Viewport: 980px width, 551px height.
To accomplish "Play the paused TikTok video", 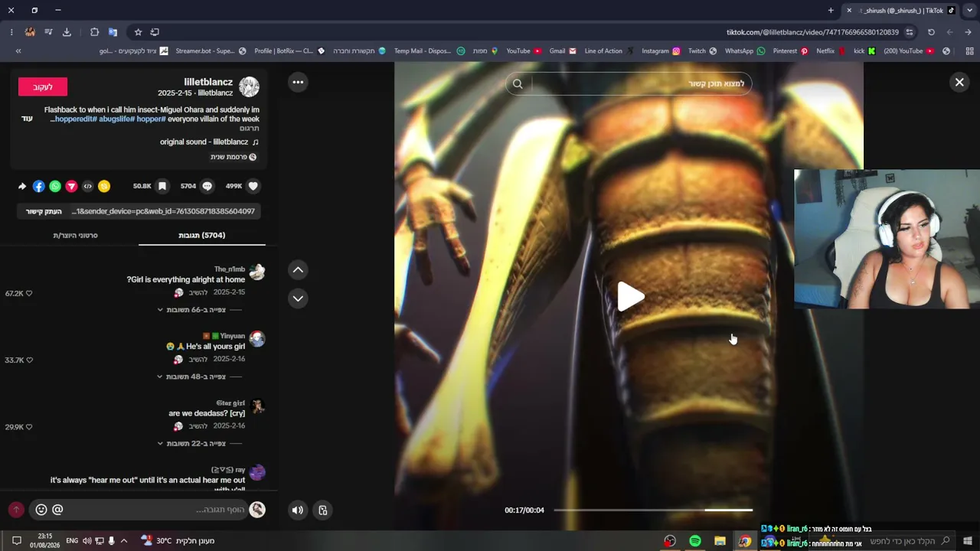I will [631, 297].
